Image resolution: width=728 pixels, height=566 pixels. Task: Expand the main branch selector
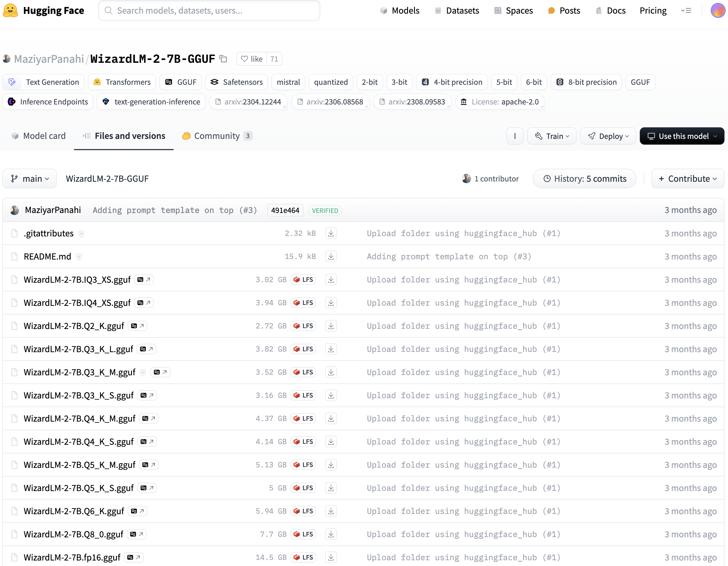[x=30, y=179]
